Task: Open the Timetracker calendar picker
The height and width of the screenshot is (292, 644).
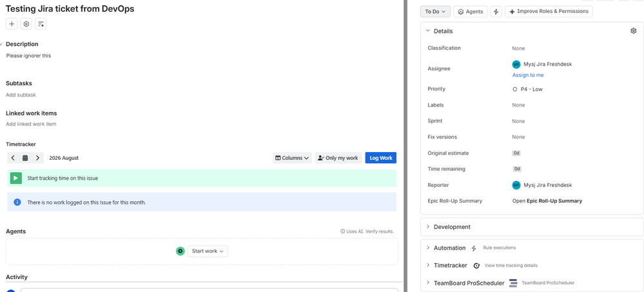Action: [25, 158]
